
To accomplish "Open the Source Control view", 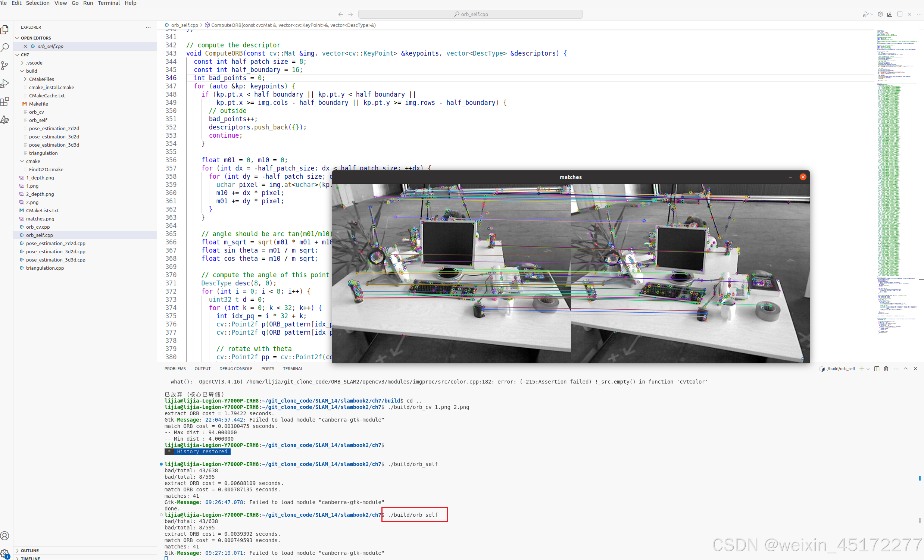I will coord(5,66).
